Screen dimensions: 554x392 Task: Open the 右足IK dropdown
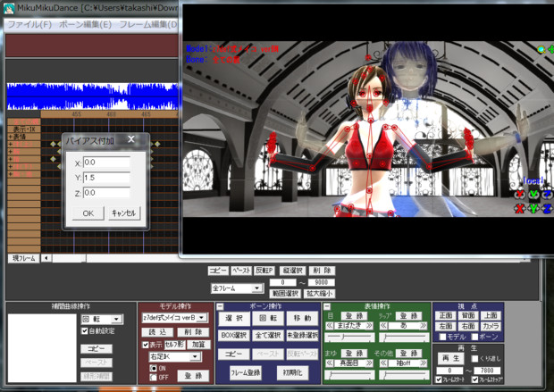(195, 356)
